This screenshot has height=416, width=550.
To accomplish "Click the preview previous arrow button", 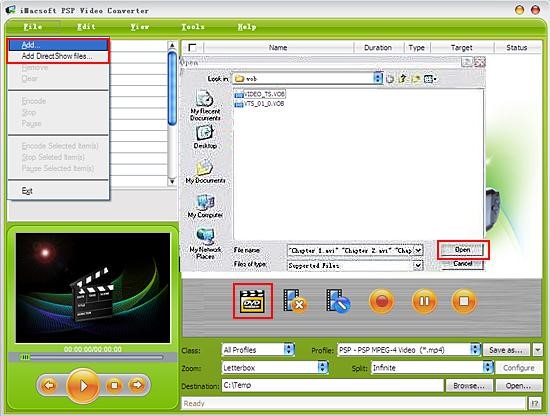I will coord(49,385).
